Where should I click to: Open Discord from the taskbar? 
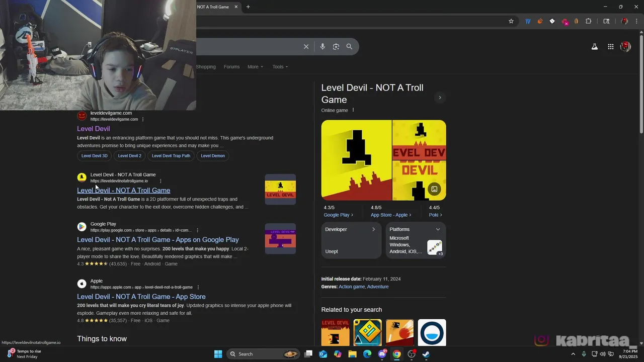[382, 354]
